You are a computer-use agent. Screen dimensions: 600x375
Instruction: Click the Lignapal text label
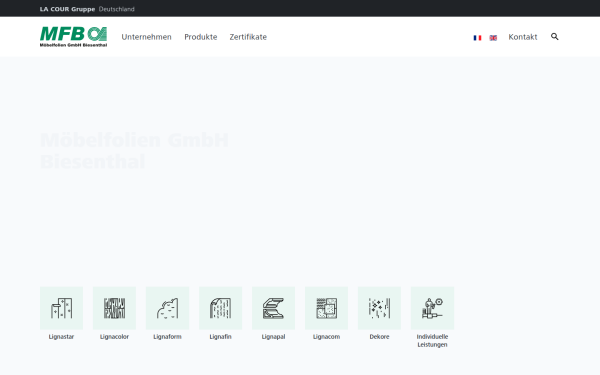pos(273,337)
